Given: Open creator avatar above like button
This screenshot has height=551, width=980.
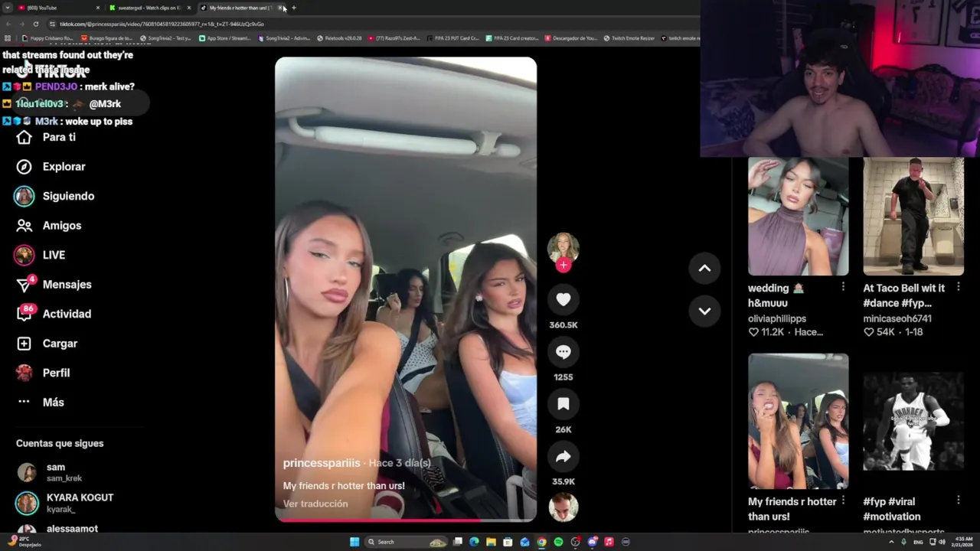Looking at the screenshot, I should click(563, 248).
